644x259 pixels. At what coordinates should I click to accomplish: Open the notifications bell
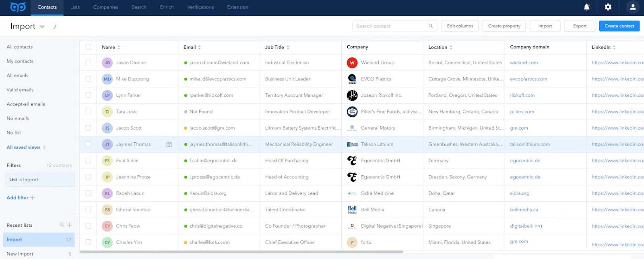click(x=586, y=7)
